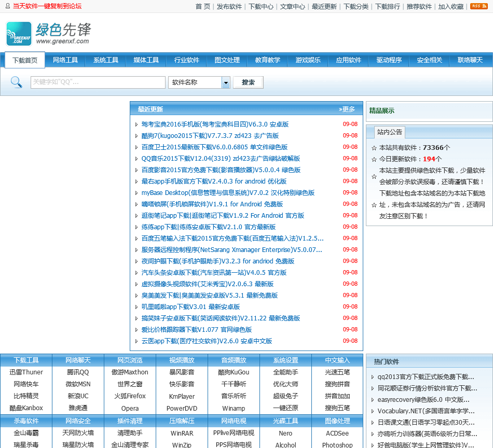The width and height of the screenshot is (493, 448).
Task: Open the Nero link
Action: tap(285, 433)
